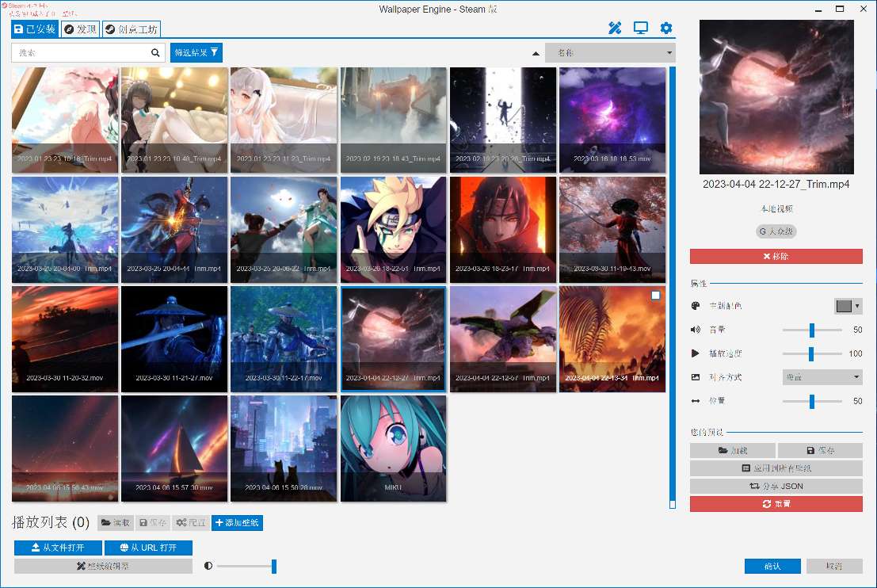The height and width of the screenshot is (588, 877).
Task: Switch to the 创意工坊 Workshop tab
Action: (132, 29)
